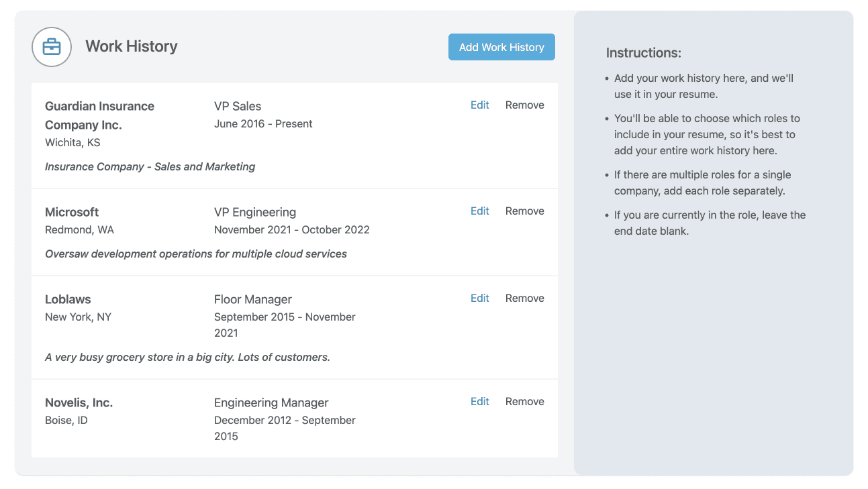Image resolution: width=868 pixels, height=489 pixels.
Task: Click the Guardian Insurance Company Inc. name
Action: 99,115
